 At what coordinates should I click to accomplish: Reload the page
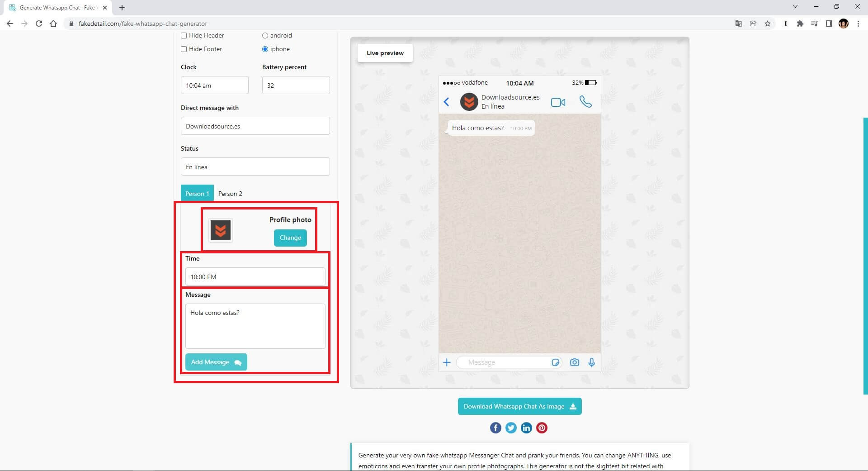click(39, 24)
